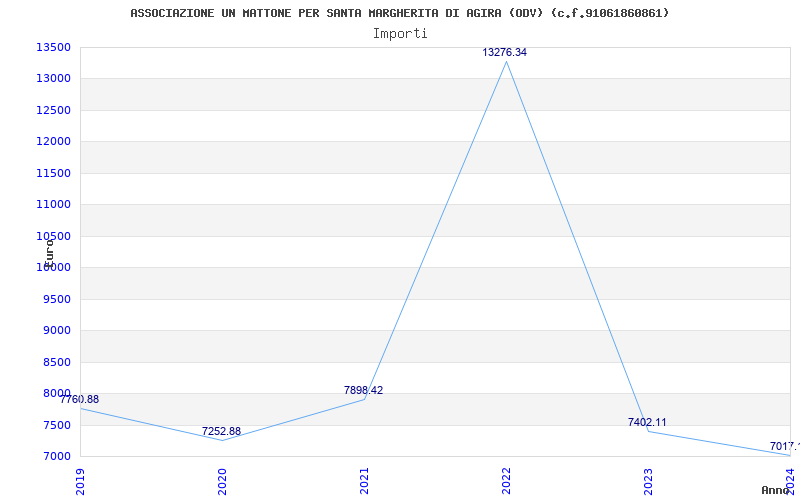Click the 13276.34 data label
This screenshot has width=800, height=500.
click(505, 52)
